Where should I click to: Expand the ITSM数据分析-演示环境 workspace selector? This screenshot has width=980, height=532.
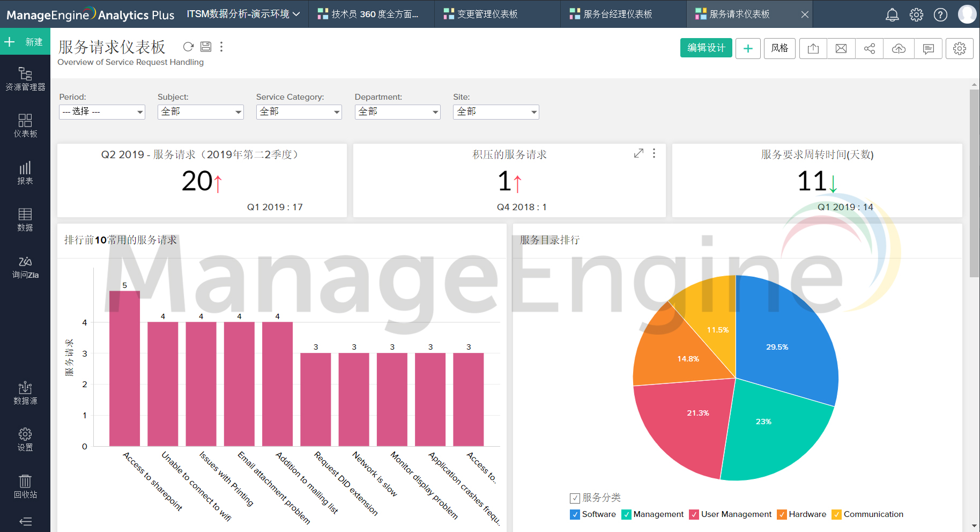click(243, 14)
